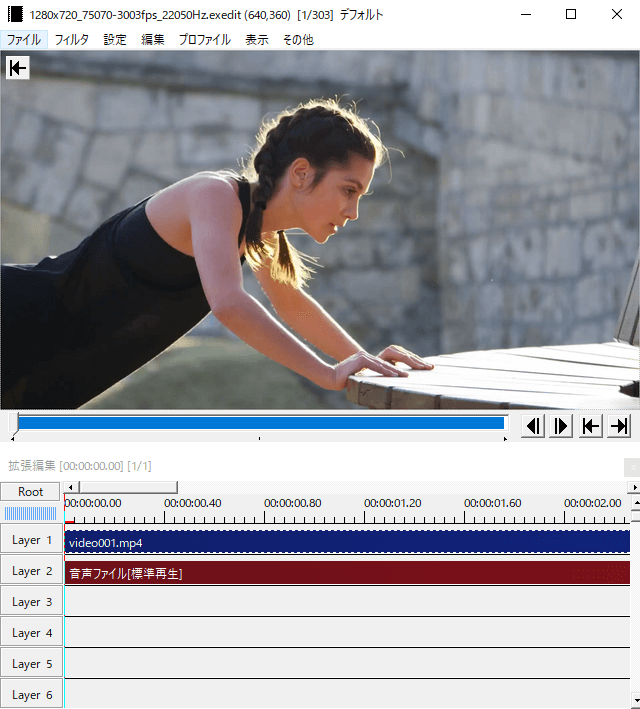Jump to the last frame button
This screenshot has height=709, width=640.
[x=619, y=426]
